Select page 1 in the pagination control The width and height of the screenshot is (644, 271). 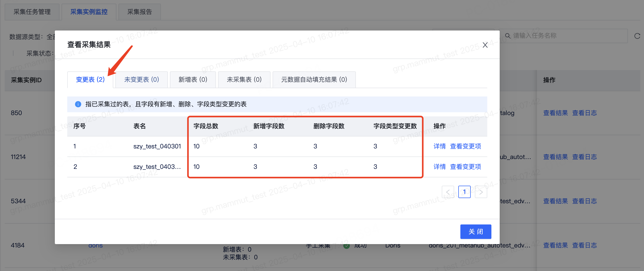[465, 192]
